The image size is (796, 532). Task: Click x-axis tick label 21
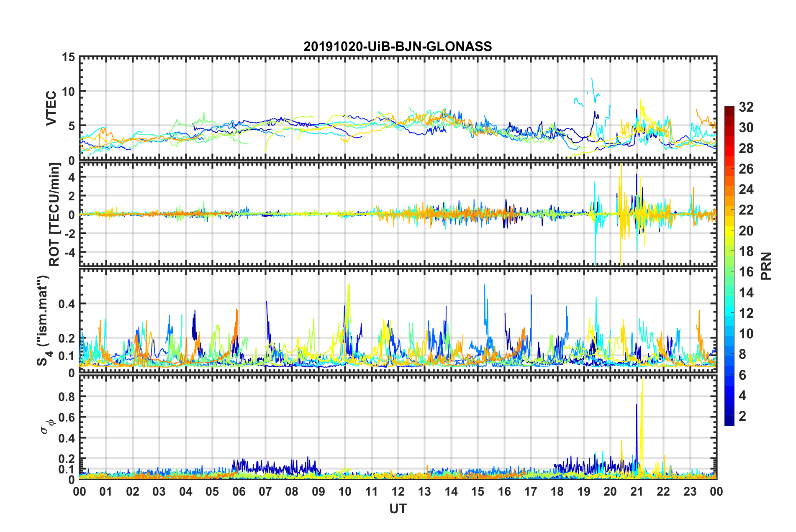click(x=637, y=491)
